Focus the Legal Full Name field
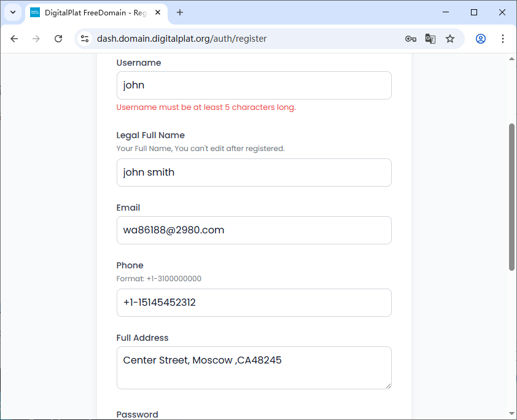Image resolution: width=517 pixels, height=420 pixels. pyautogui.click(x=254, y=173)
